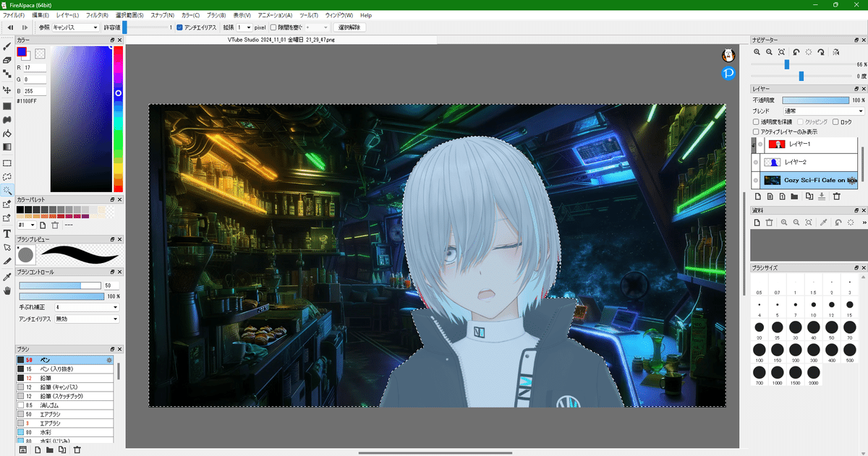Viewport: 868px width, 456px height.
Task: Select the rectangular Select tool
Action: pos(7,163)
